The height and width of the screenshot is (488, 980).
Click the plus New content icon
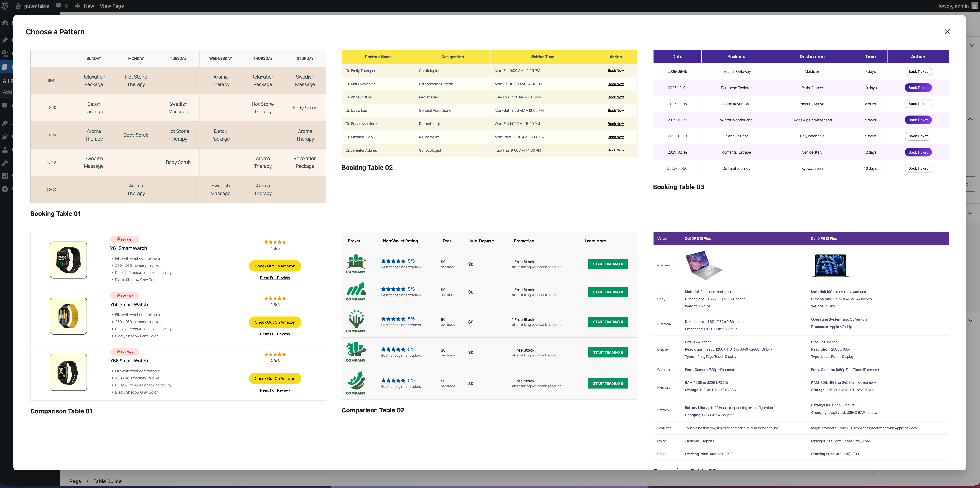[78, 6]
